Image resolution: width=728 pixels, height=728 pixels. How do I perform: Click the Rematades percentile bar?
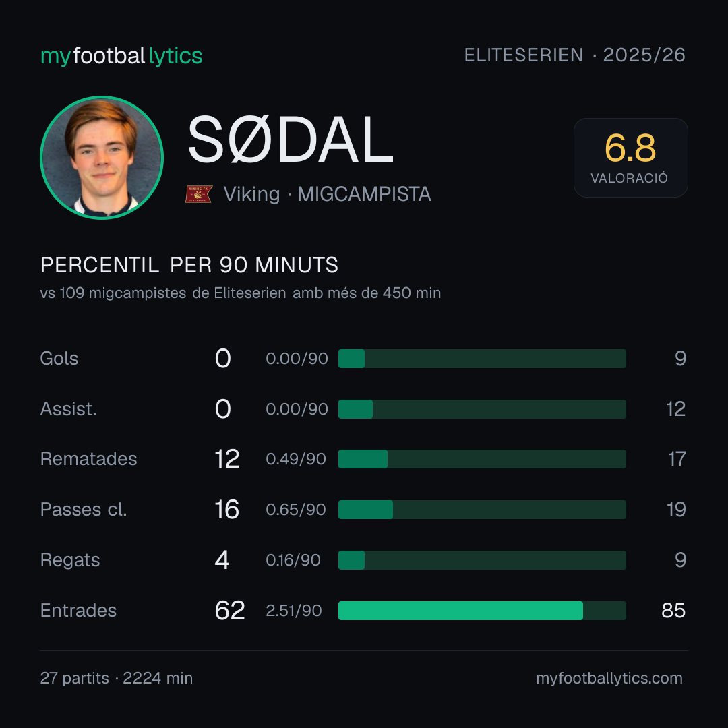click(482, 459)
